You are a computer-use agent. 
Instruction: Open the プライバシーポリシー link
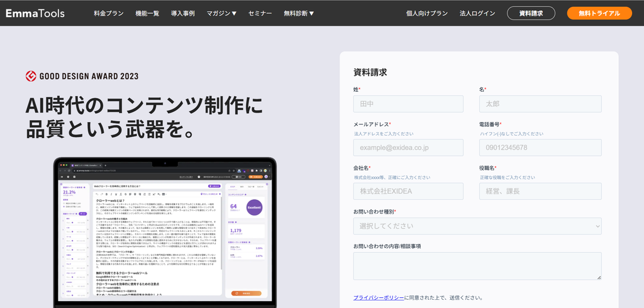379,298
